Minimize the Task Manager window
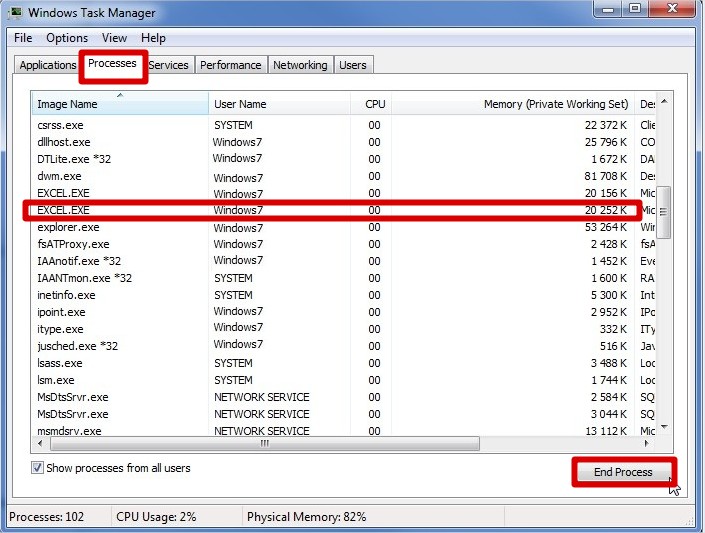The image size is (705, 533). (606, 10)
